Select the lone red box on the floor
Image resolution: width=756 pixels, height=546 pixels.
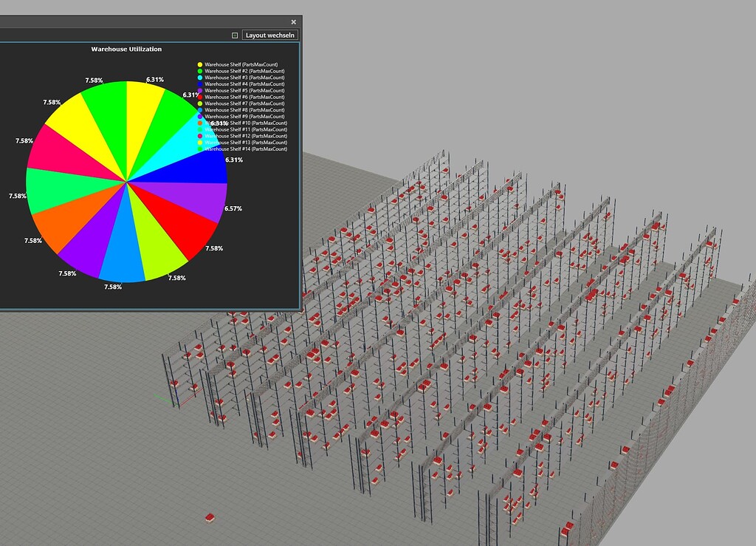click(x=209, y=517)
